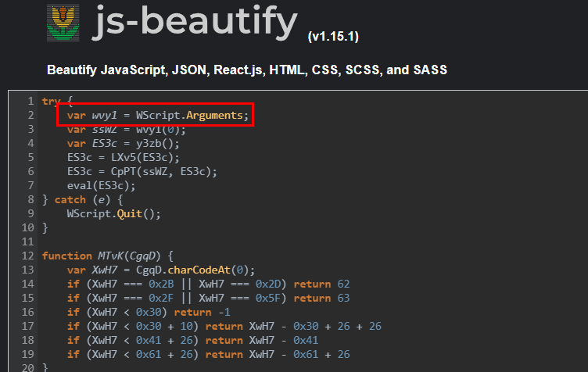Click line number 2 in the gutter

[30, 115]
